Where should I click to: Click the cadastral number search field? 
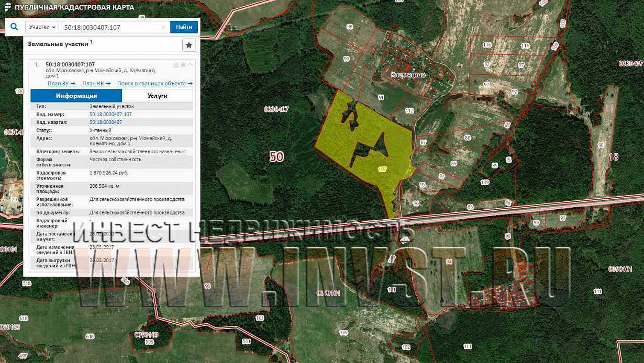click(110, 27)
